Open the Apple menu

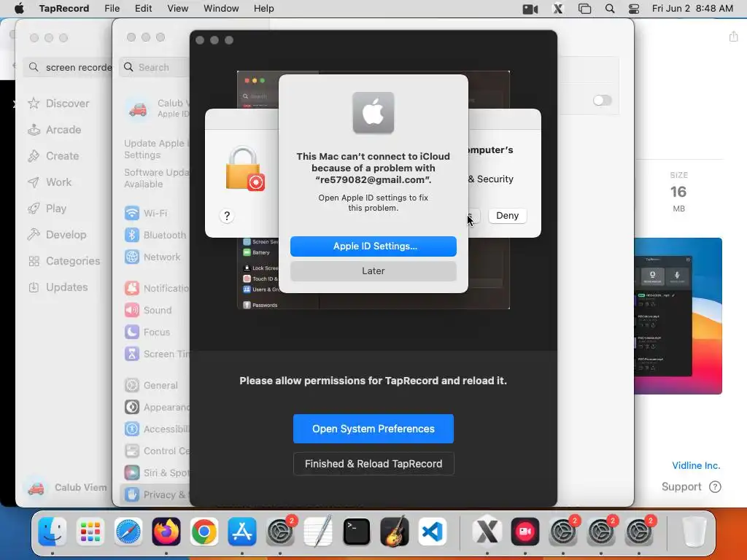click(19, 9)
